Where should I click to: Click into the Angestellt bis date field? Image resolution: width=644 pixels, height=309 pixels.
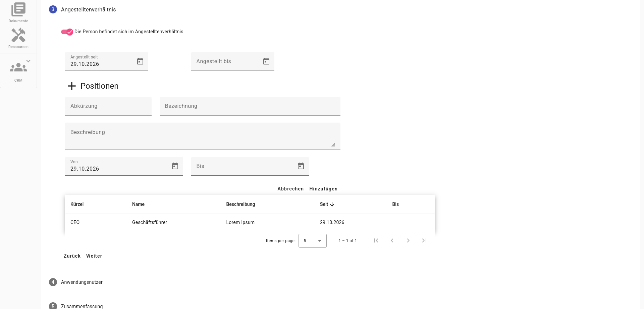(x=233, y=61)
